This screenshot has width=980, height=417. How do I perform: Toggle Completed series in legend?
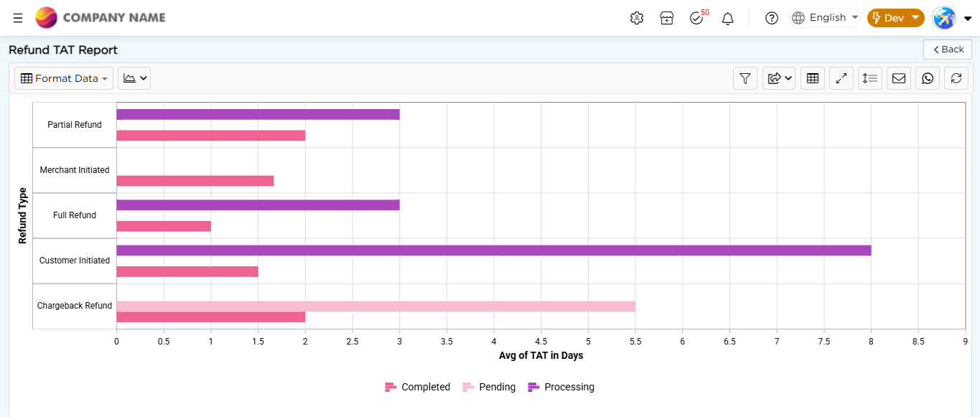point(418,387)
